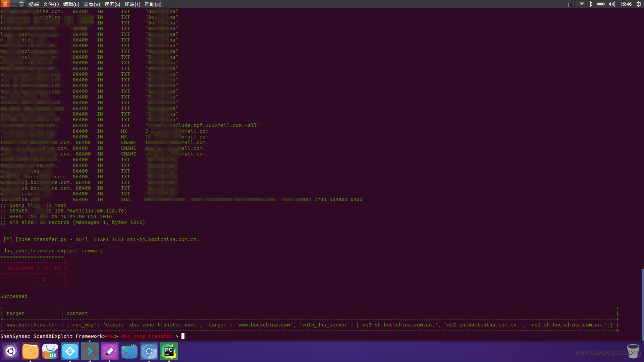Switch to the terminal dock icon

(x=90, y=351)
